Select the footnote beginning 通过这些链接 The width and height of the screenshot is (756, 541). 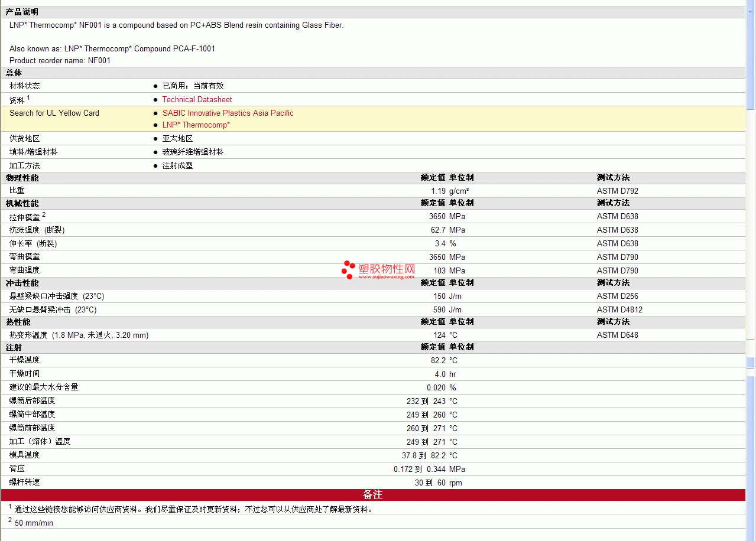pyautogui.click(x=194, y=509)
